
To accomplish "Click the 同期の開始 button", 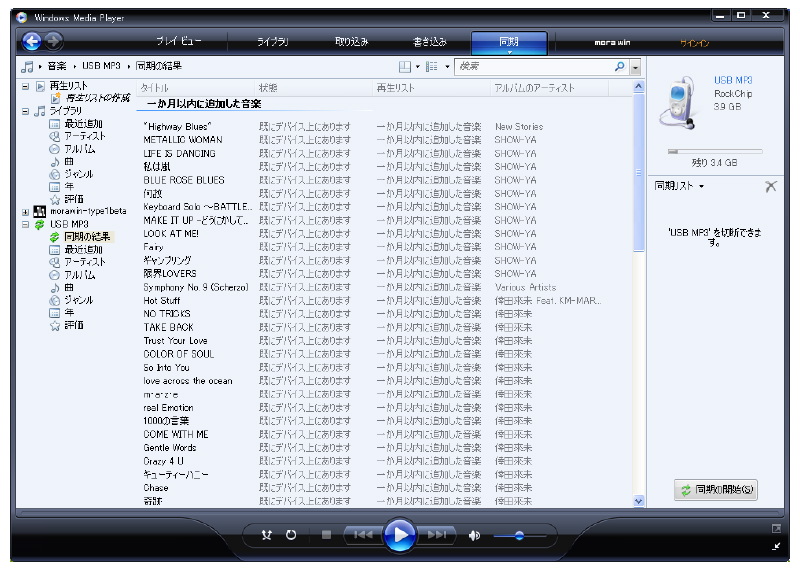I will (x=715, y=490).
